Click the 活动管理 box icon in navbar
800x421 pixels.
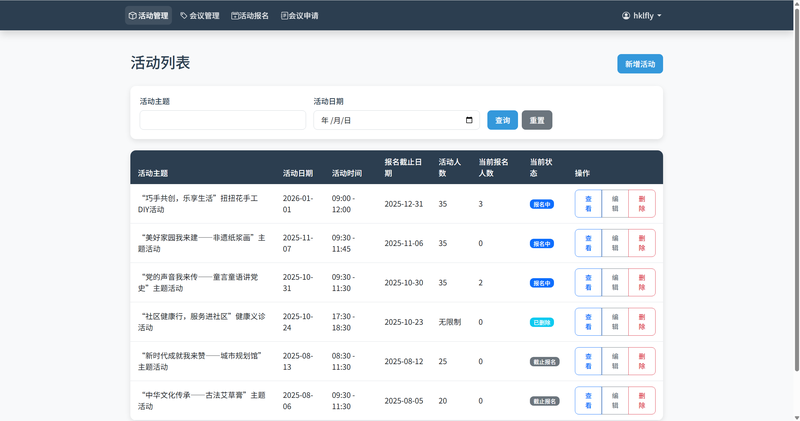133,16
